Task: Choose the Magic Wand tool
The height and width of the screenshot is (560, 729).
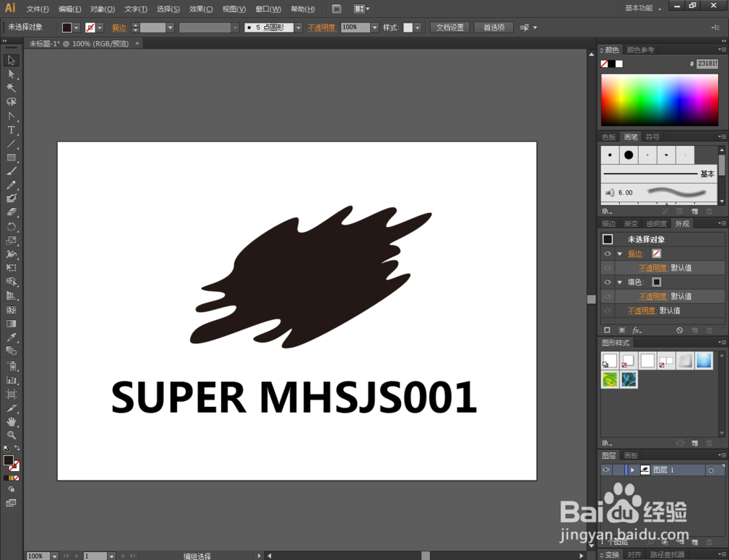Action: coord(11,87)
